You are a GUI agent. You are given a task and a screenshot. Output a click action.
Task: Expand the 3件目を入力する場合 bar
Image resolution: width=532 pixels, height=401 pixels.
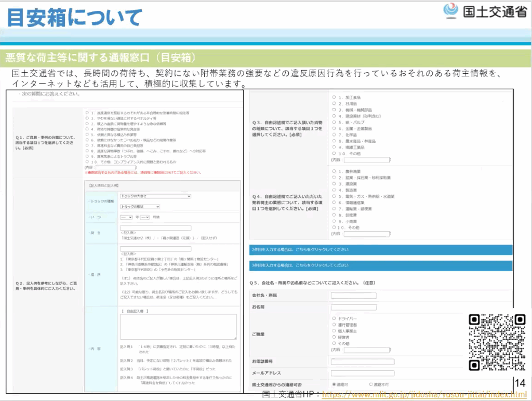(381, 265)
